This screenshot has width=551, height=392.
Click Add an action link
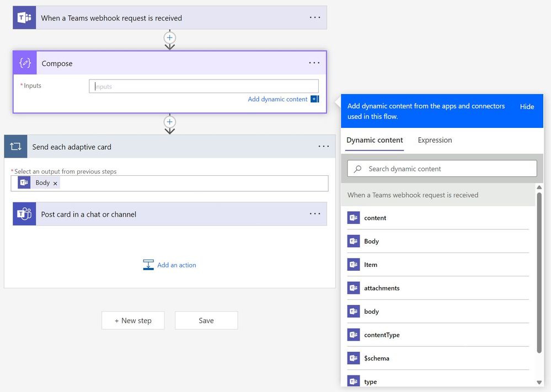coord(176,265)
